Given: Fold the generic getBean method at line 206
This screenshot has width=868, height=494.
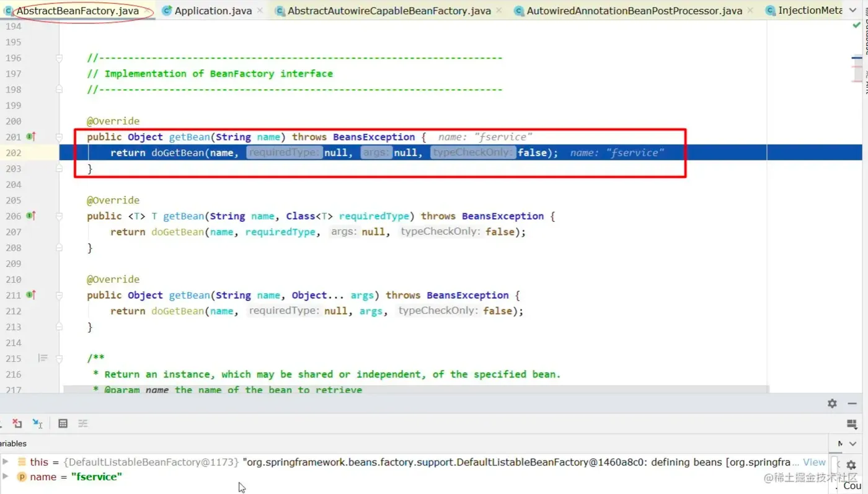Looking at the screenshot, I should point(59,216).
